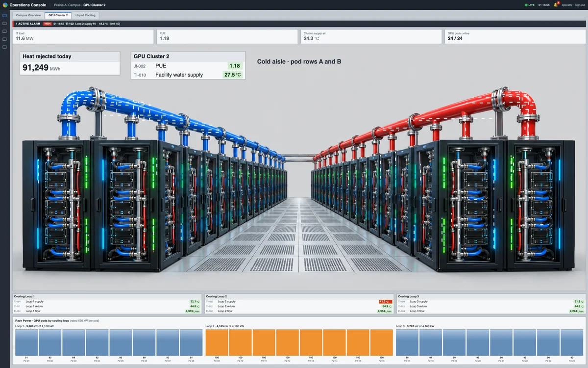The height and width of the screenshot is (368, 588).
Task: Select the highlighted active sidebar icon
Action: pyautogui.click(x=5, y=16)
